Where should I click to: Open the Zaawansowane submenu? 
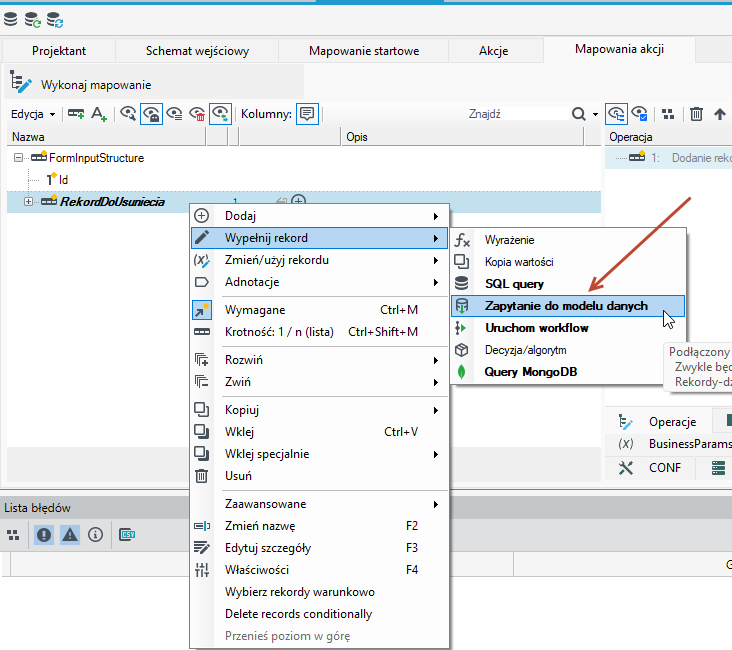coord(319,504)
